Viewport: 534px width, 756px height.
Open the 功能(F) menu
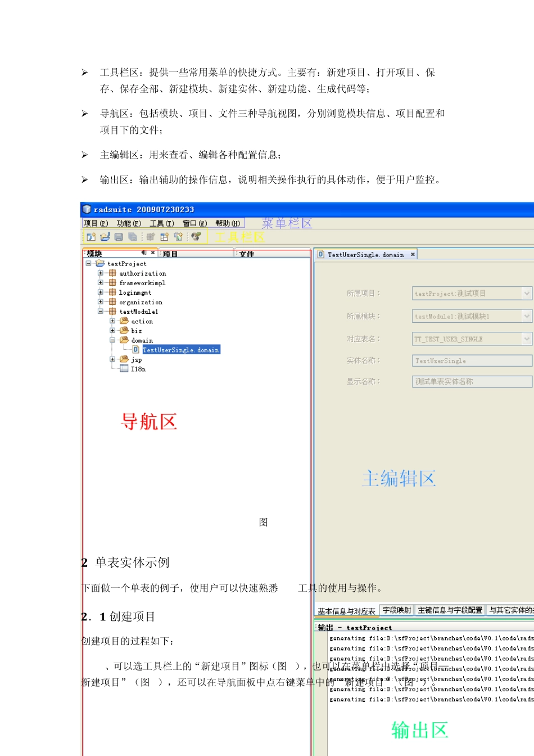(x=129, y=223)
